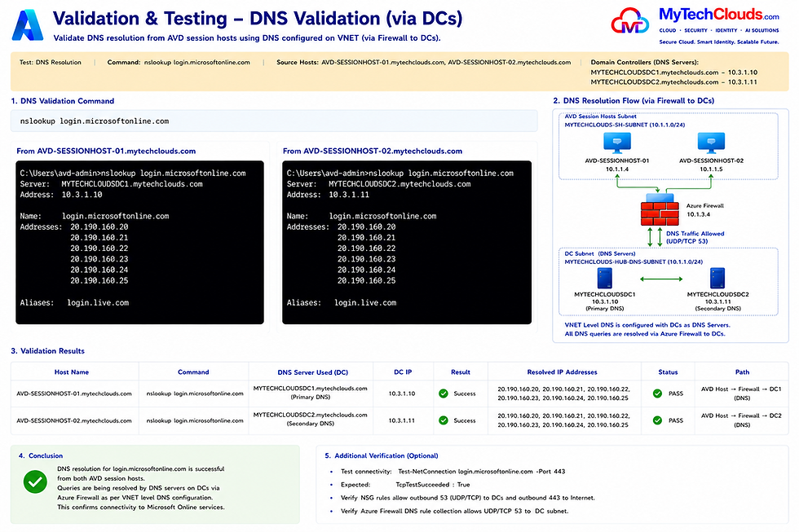This screenshot has width=799, height=532.
Task: Click '2. DNS Resolution Flow' heading
Action: coord(633,101)
